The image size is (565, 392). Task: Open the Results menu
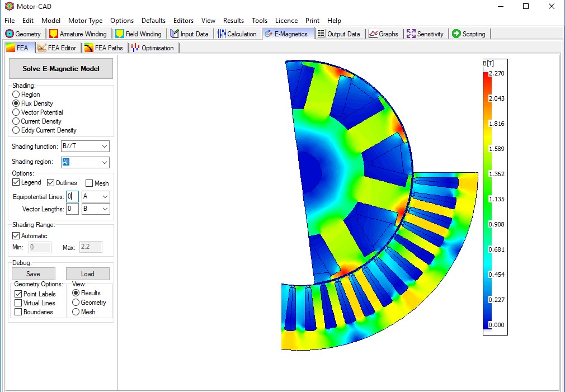[x=233, y=21]
